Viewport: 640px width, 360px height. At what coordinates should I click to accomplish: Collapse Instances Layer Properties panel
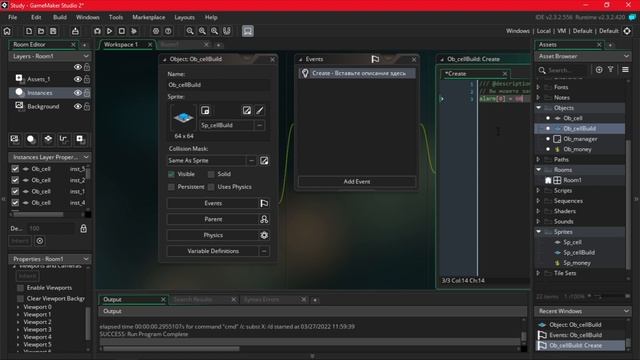coord(86,157)
